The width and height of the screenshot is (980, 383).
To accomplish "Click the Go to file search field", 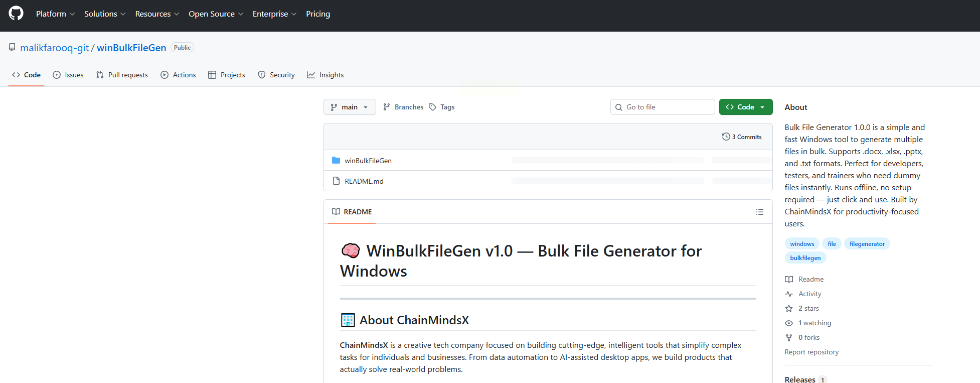I will pyautogui.click(x=662, y=107).
